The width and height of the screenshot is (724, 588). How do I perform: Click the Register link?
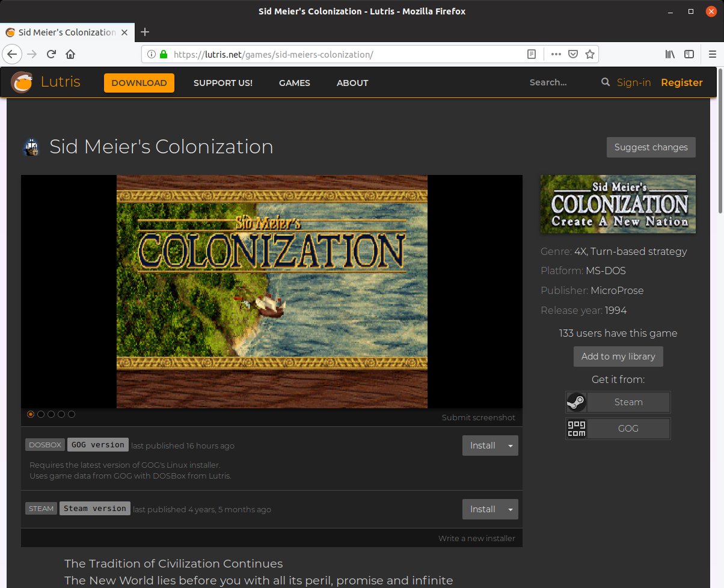(682, 82)
